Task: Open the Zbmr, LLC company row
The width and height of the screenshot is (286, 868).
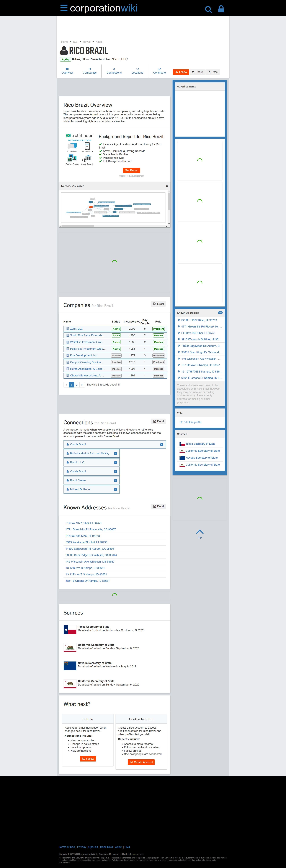Action: pos(115,329)
